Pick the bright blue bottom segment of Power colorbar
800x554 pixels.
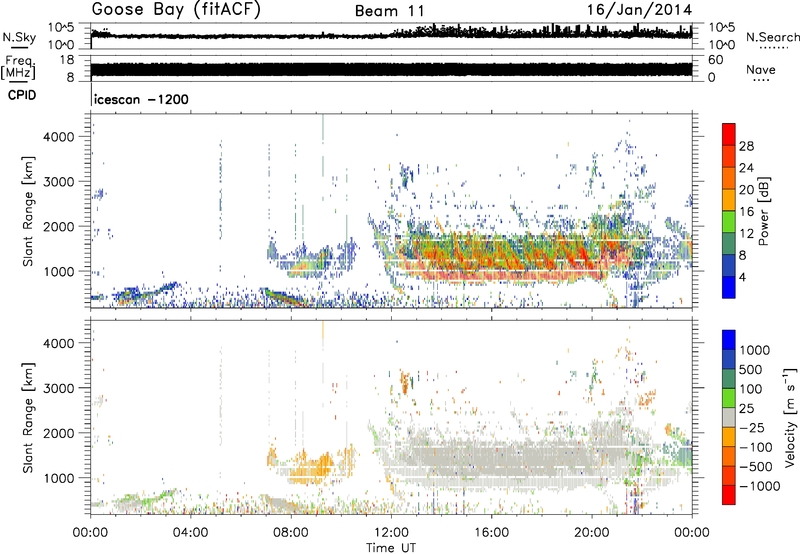(729, 287)
